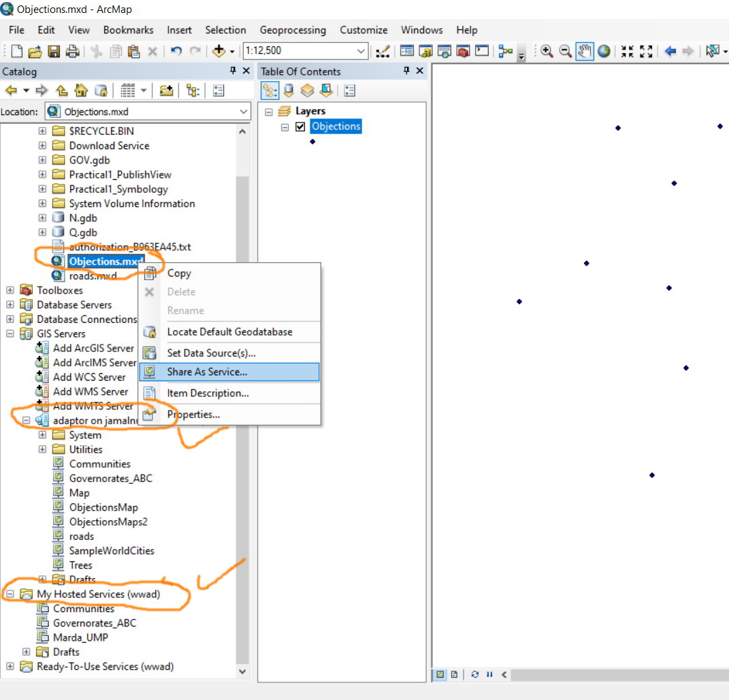Select the Marda_UMP hosted service

pyautogui.click(x=80, y=637)
